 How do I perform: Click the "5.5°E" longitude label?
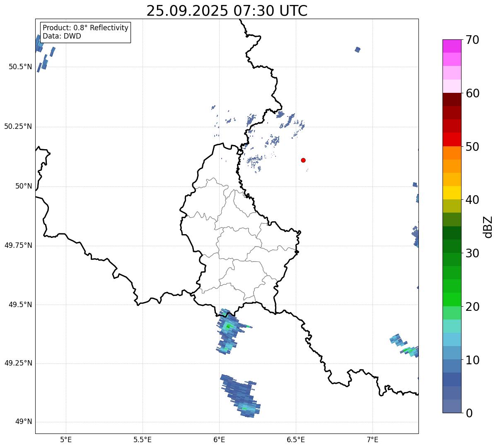pyautogui.click(x=143, y=439)
